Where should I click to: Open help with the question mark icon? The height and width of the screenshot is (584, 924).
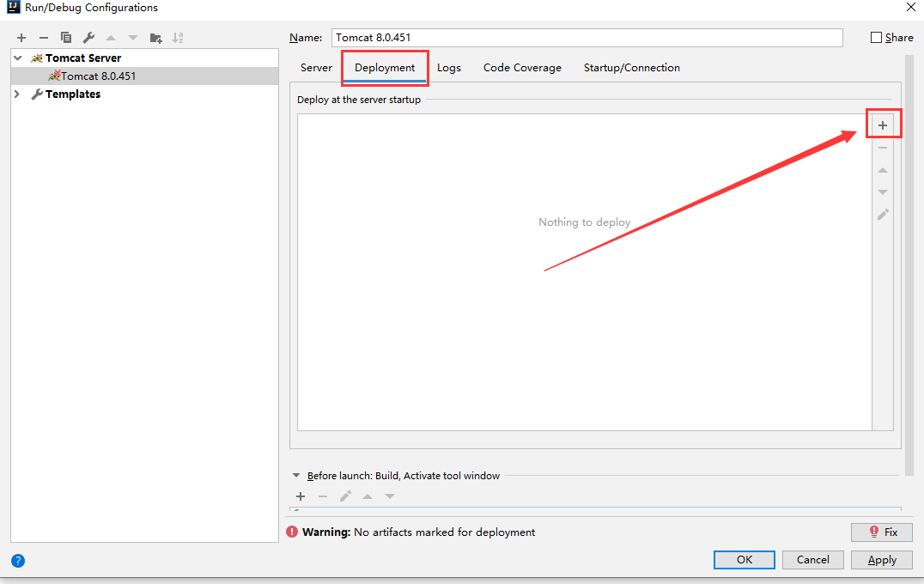(x=18, y=561)
